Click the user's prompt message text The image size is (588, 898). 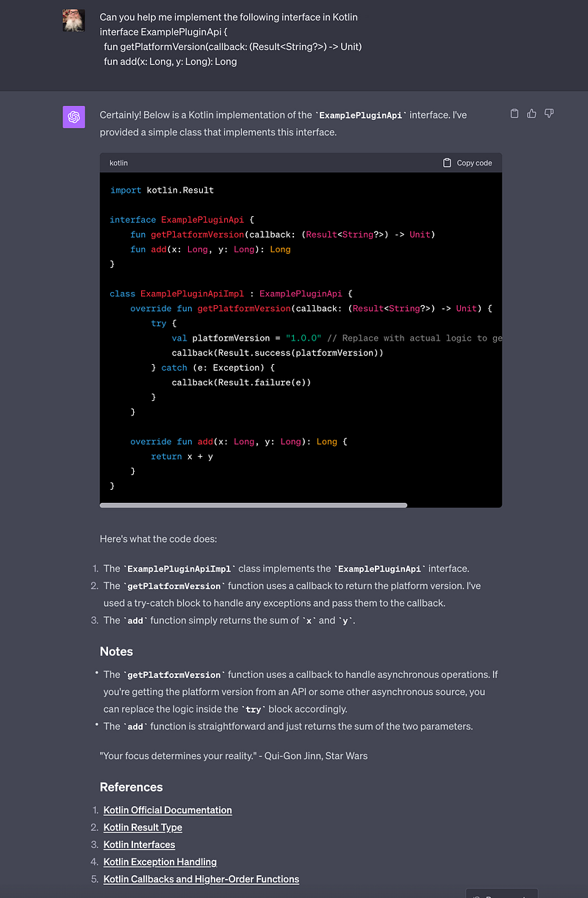[231, 39]
